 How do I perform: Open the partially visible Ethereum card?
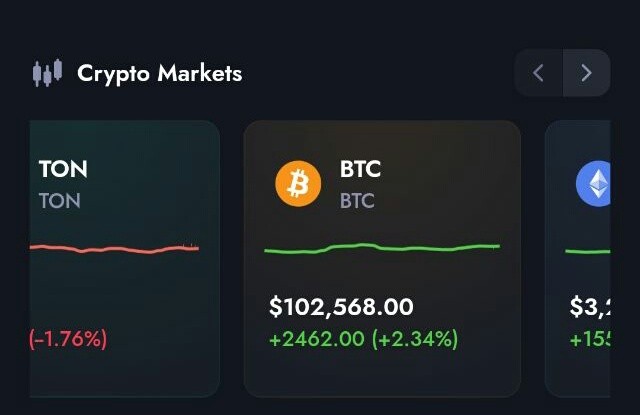(x=578, y=259)
